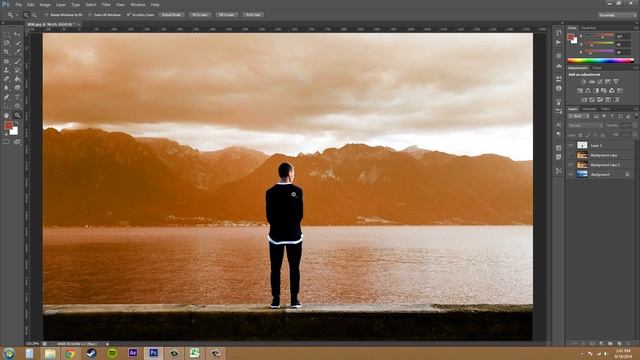
Task: Open the Filter menu
Action: 106,4
